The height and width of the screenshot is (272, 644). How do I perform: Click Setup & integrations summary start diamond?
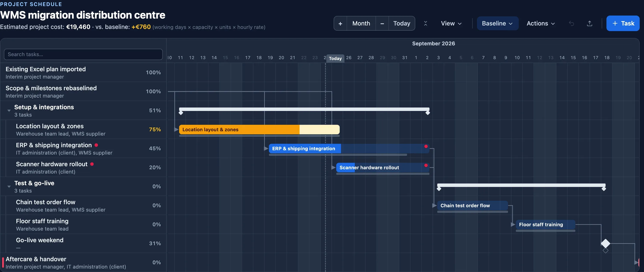point(181,113)
